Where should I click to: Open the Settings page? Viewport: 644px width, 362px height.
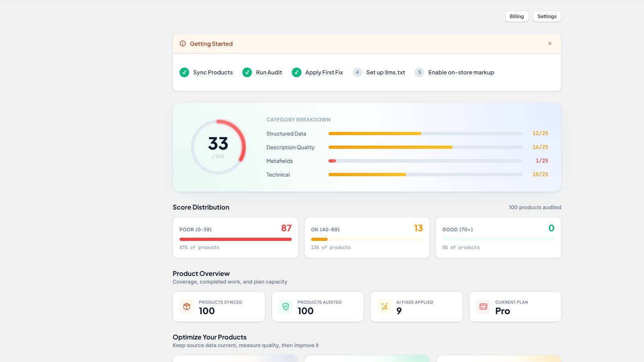tap(547, 16)
